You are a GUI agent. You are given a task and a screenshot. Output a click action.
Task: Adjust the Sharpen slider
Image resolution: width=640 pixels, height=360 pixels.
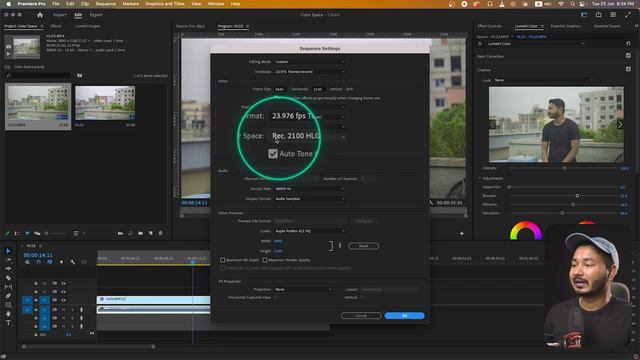(x=577, y=196)
